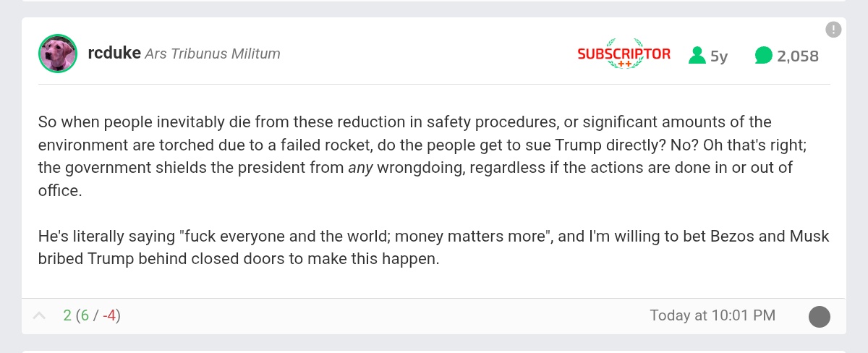Image resolution: width=868 pixels, height=353 pixels.
Task: Click the Subscriptor++ laurel badge
Action: [x=624, y=54]
